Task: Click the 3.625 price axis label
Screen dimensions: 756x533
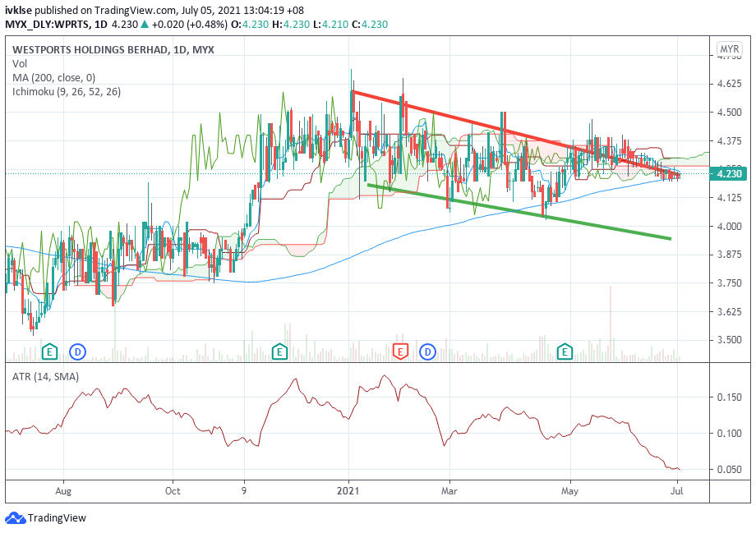Action: click(x=729, y=311)
